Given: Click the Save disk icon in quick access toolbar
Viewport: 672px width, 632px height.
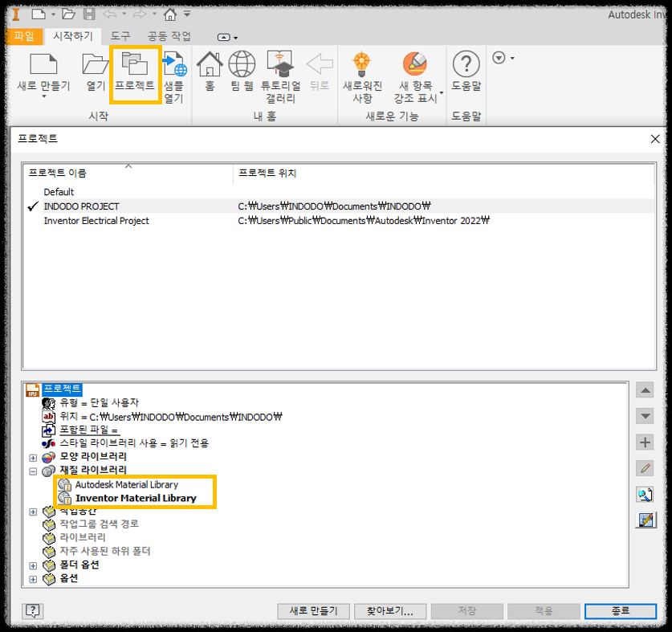Looking at the screenshot, I should coord(89,14).
